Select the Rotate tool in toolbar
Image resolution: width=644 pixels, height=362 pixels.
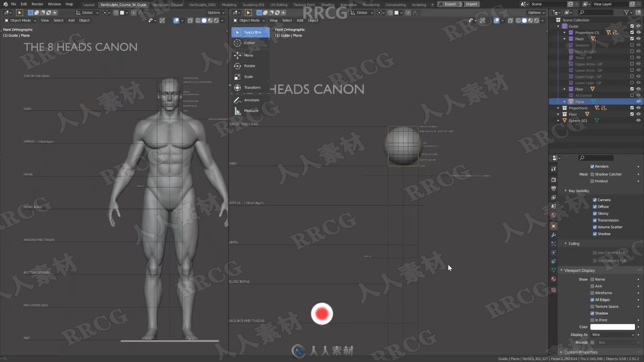tap(237, 65)
